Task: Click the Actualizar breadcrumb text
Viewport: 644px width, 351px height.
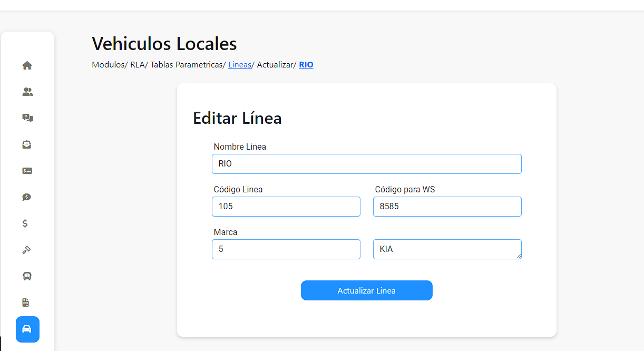Action: tap(275, 65)
